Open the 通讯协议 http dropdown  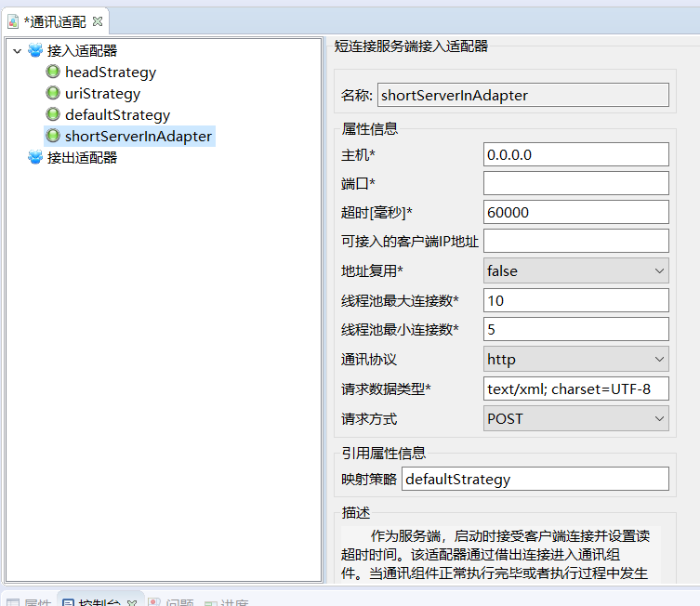coord(575,359)
